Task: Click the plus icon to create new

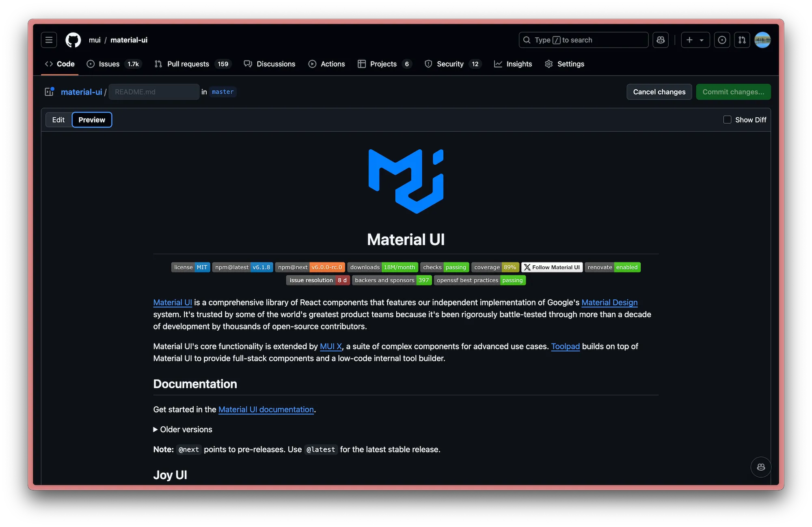Action: click(689, 40)
